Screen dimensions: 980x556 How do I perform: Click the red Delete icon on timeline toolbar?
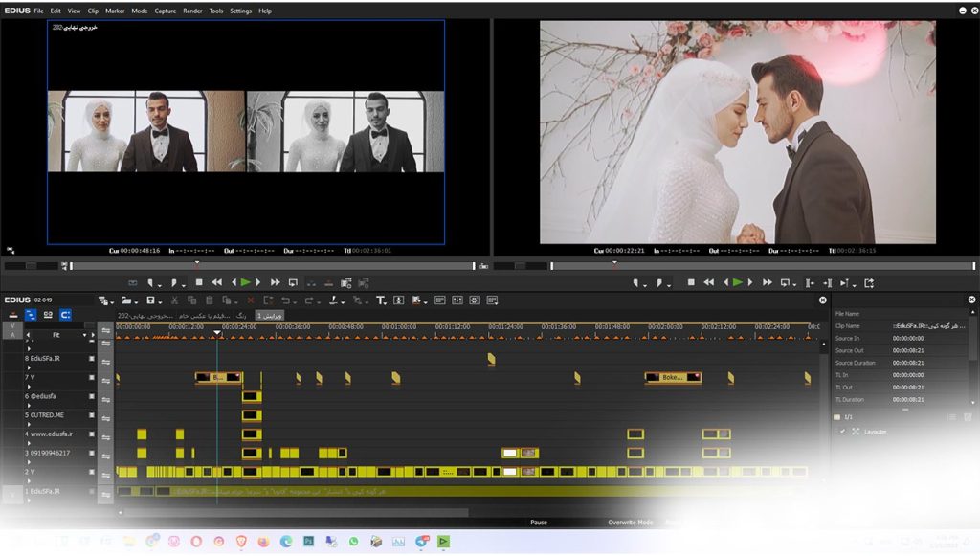tap(251, 300)
